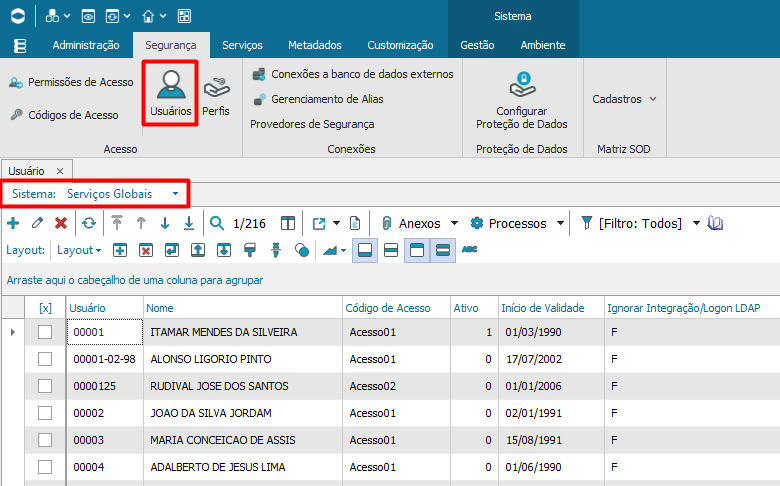Open the Layout dropdown
The height and width of the screenshot is (486, 780).
79,250
